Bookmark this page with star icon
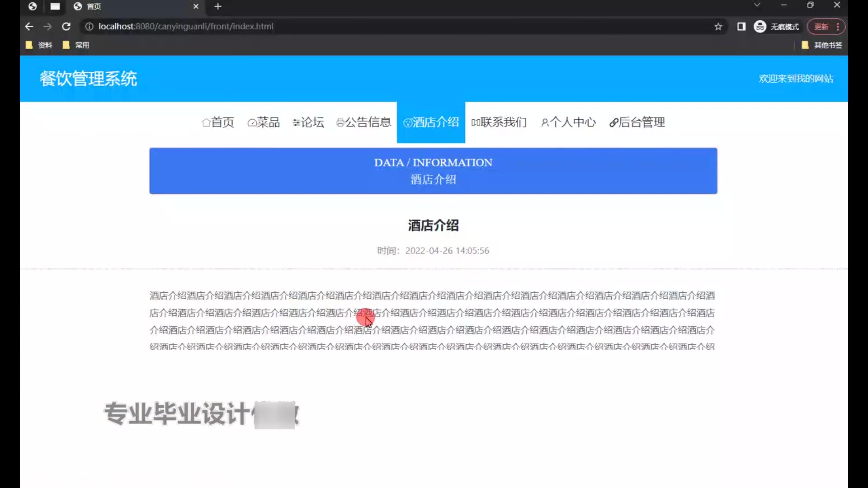Viewport: 868px width, 488px height. 718,27
